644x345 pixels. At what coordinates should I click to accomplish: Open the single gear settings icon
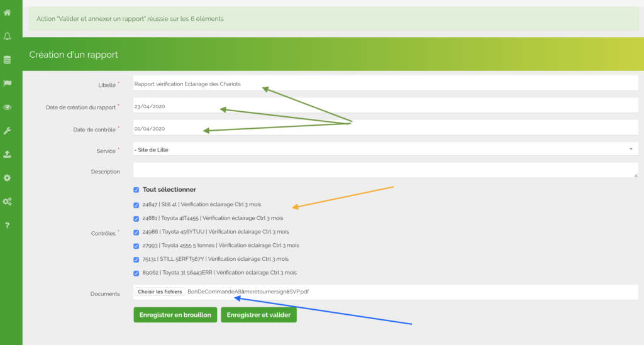[x=8, y=178]
